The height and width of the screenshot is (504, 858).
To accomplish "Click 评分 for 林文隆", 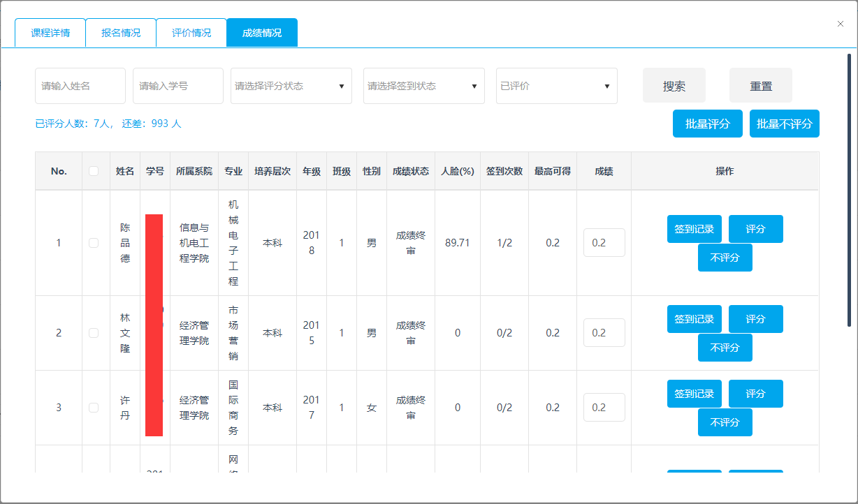I will point(756,319).
